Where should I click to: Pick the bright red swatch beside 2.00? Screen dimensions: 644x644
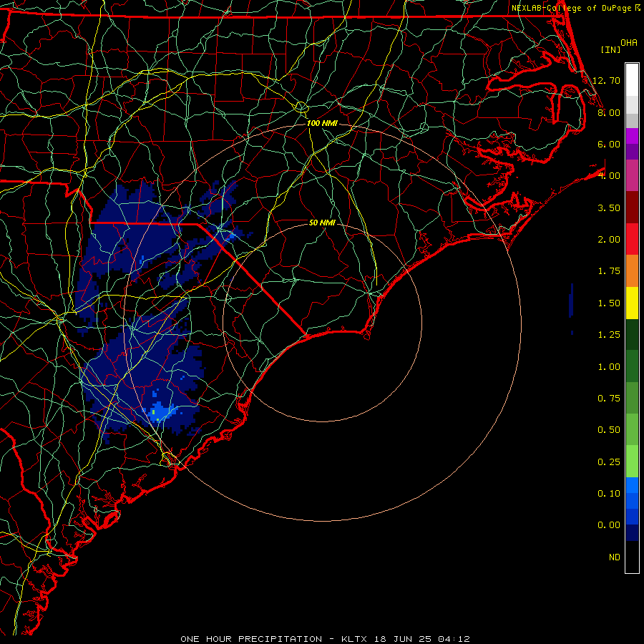click(x=632, y=239)
